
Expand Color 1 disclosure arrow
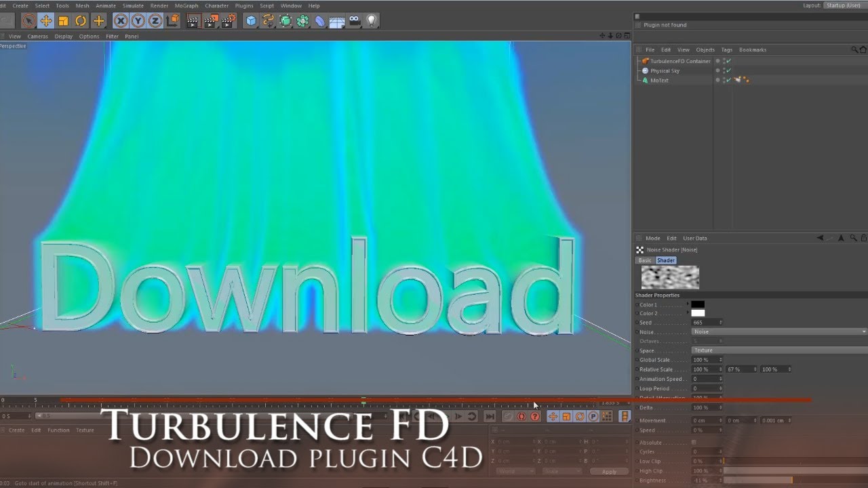pyautogui.click(x=688, y=304)
